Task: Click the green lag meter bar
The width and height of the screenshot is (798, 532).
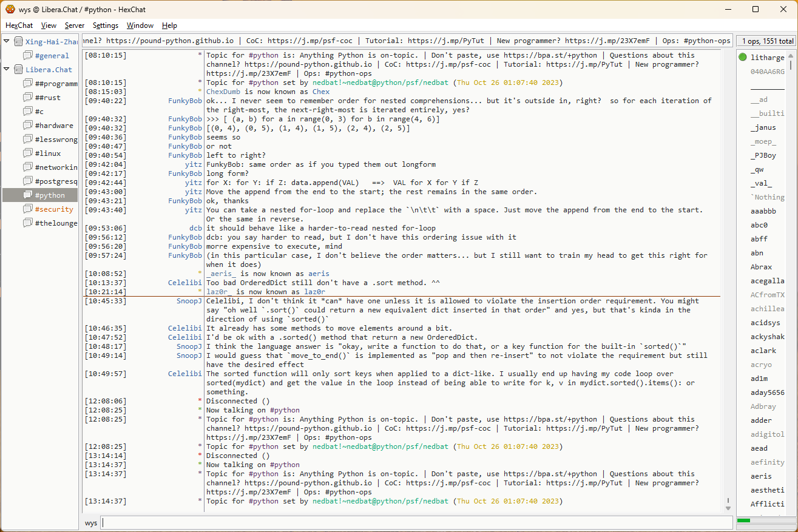Action: (743, 520)
